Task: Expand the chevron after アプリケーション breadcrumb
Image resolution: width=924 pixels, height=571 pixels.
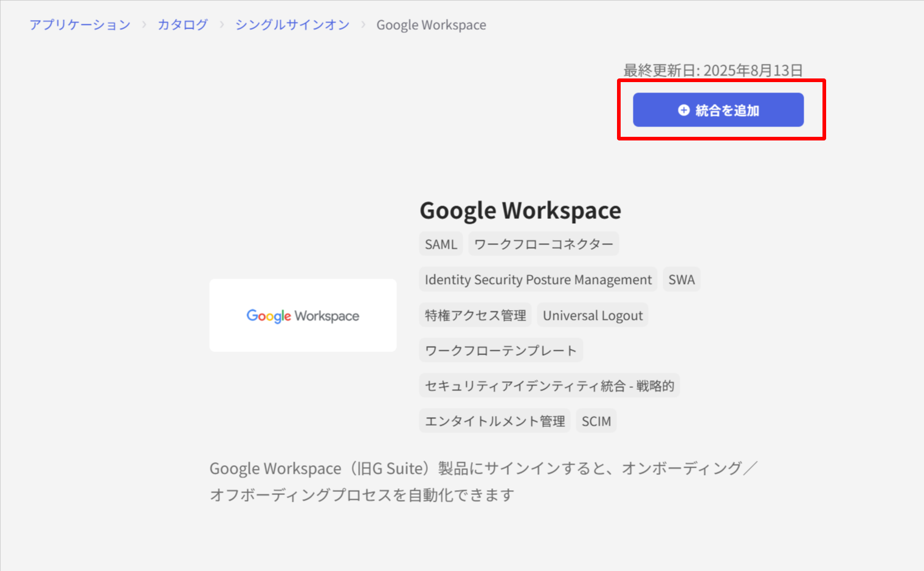Action: click(x=144, y=25)
